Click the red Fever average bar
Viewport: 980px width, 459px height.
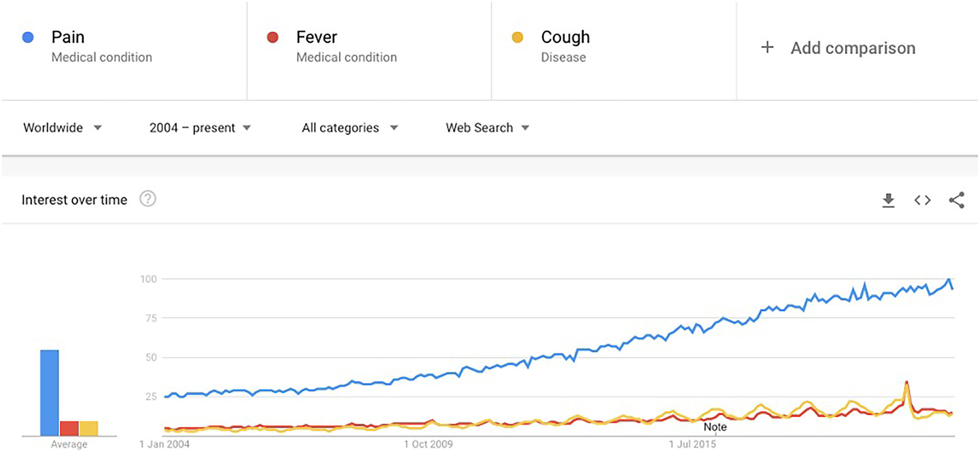(x=69, y=428)
